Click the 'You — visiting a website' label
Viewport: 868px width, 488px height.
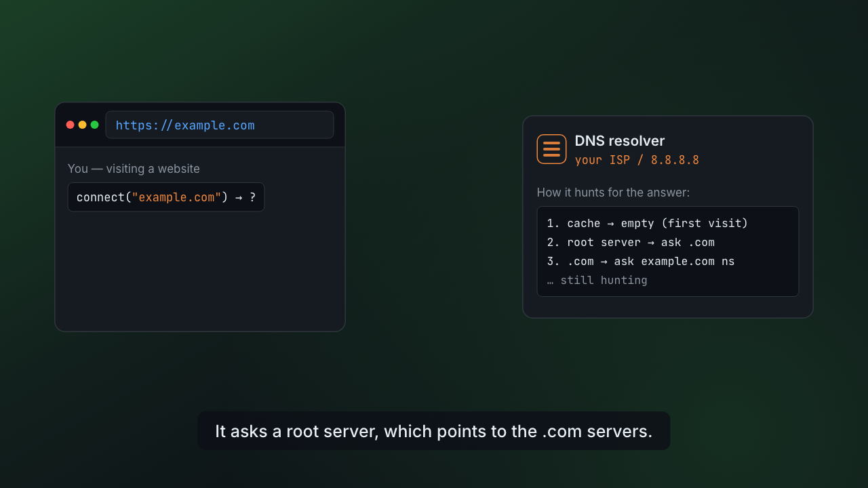tap(134, 169)
